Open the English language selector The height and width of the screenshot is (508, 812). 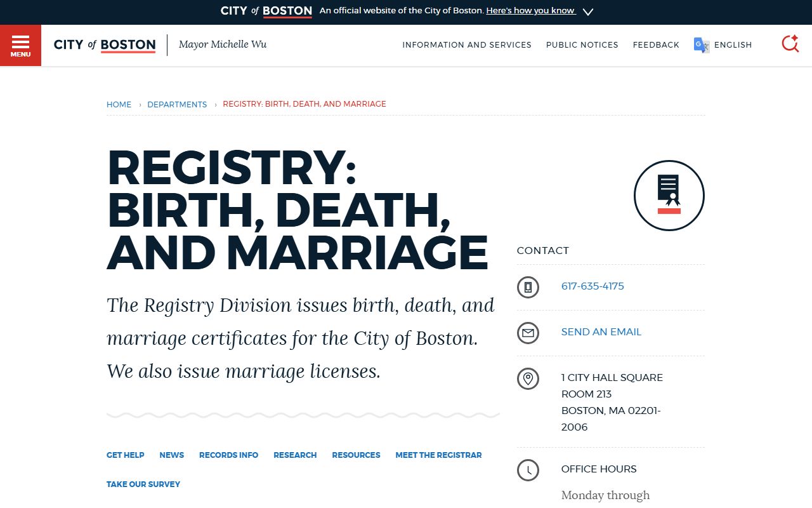[x=733, y=45]
